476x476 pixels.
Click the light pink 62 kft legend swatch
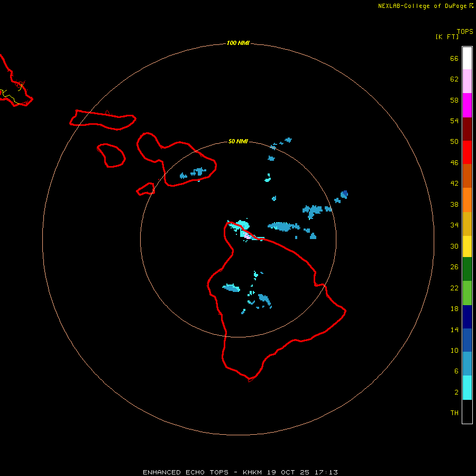pyautogui.click(x=467, y=81)
